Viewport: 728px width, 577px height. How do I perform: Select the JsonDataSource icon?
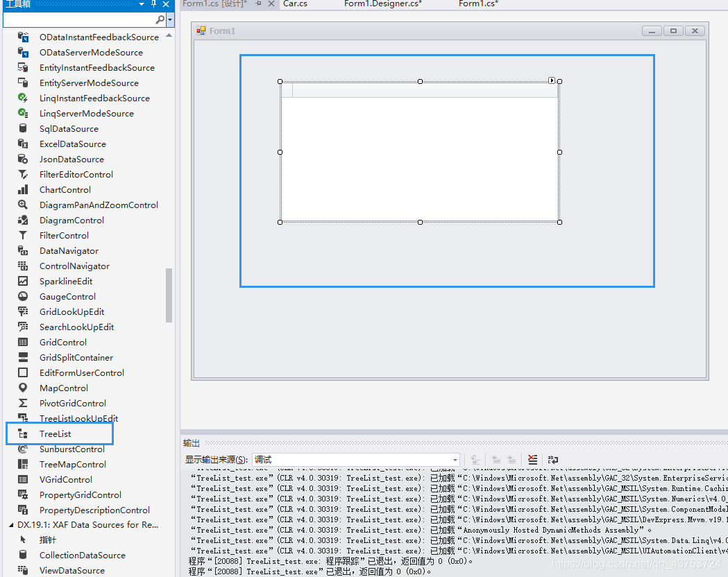tap(23, 159)
